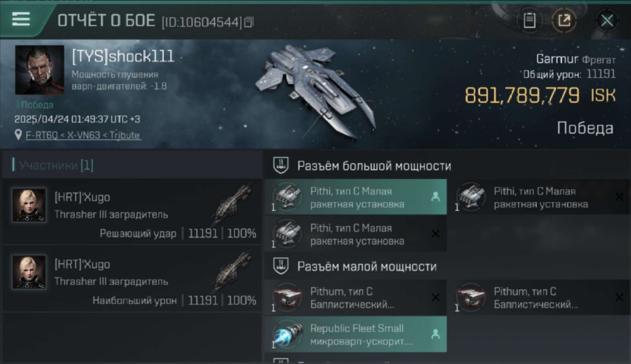Open the F-RT6Q location link
Image resolution: width=631 pixels, height=364 pixels.
pyautogui.click(x=83, y=135)
